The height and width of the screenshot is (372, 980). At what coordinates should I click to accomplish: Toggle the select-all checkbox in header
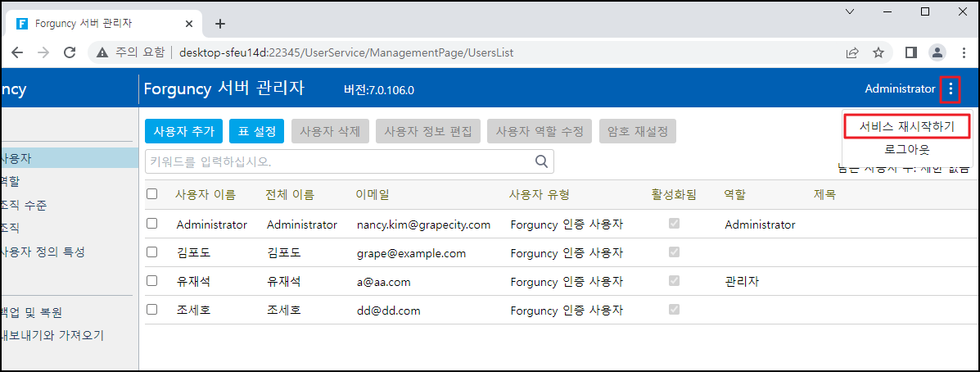[x=151, y=194]
